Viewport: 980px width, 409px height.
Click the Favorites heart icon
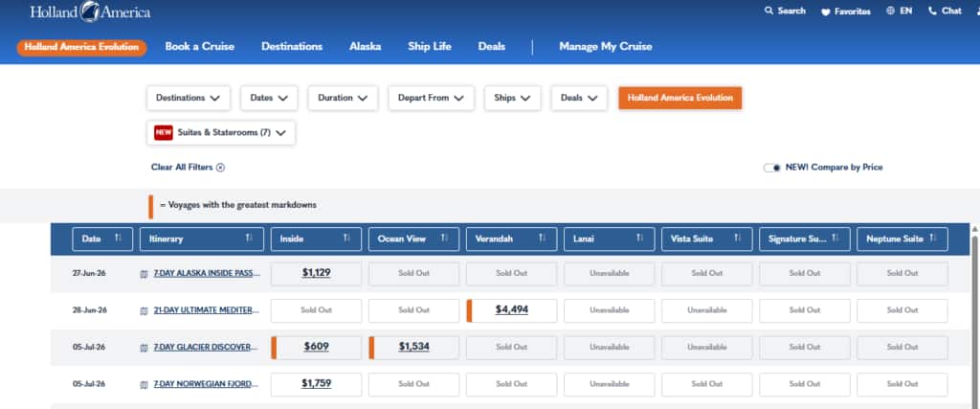pos(825,11)
